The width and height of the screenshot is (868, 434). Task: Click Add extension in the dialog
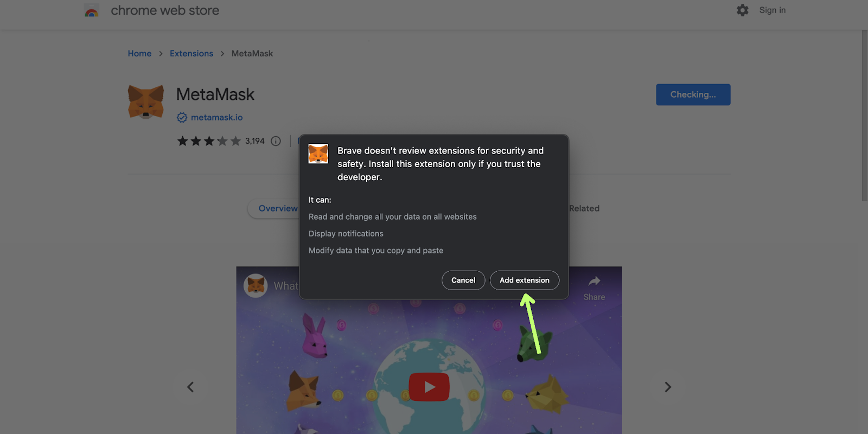pos(524,280)
